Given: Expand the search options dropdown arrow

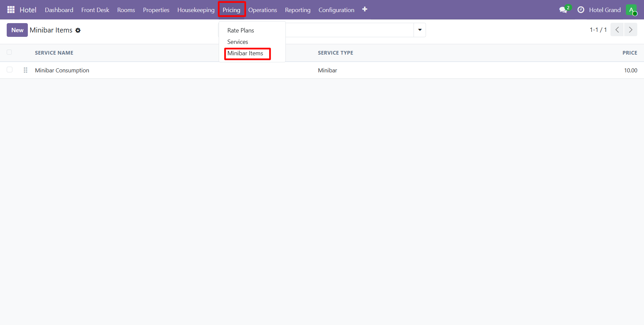Looking at the screenshot, I should [420, 30].
